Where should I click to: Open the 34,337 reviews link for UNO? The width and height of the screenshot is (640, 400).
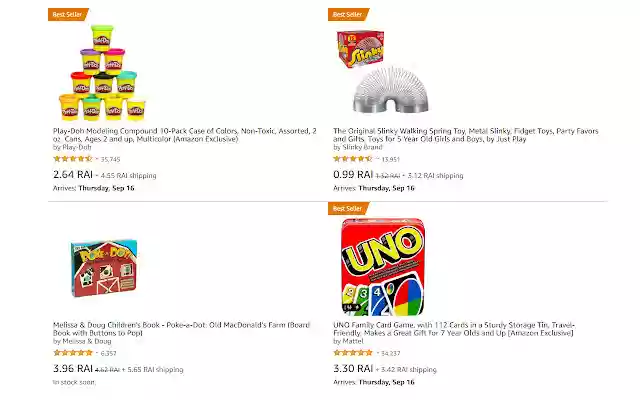tap(391, 353)
